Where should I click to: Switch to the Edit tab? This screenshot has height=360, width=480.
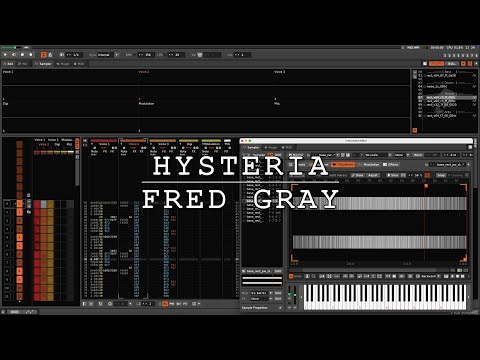click(x=8, y=64)
